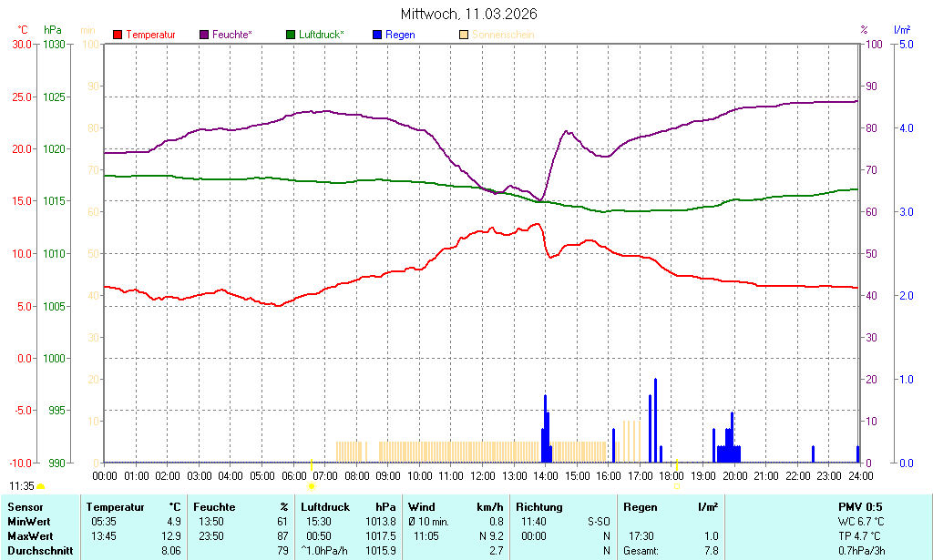Click the PMV 0:5 header text
933x560 pixels.
pos(860,507)
